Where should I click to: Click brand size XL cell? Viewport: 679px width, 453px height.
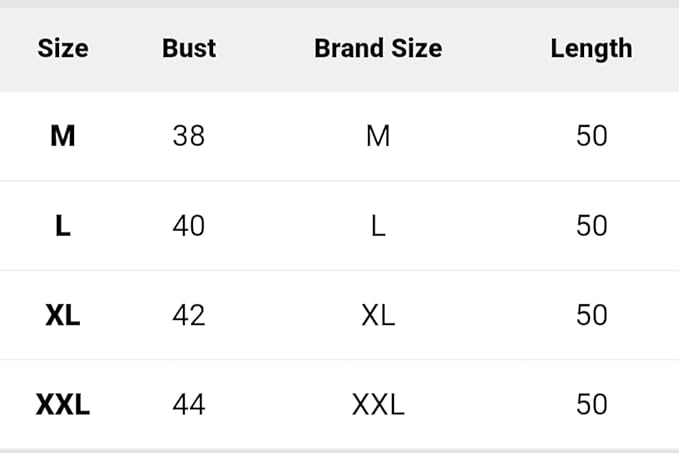(378, 316)
